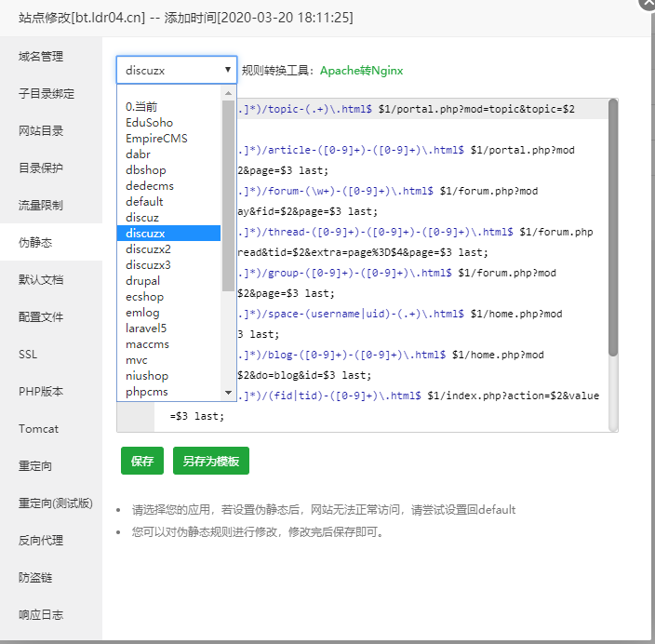Open the Apache转Nginx conversion tool
Image resolution: width=655 pixels, height=644 pixels.
[361, 71]
